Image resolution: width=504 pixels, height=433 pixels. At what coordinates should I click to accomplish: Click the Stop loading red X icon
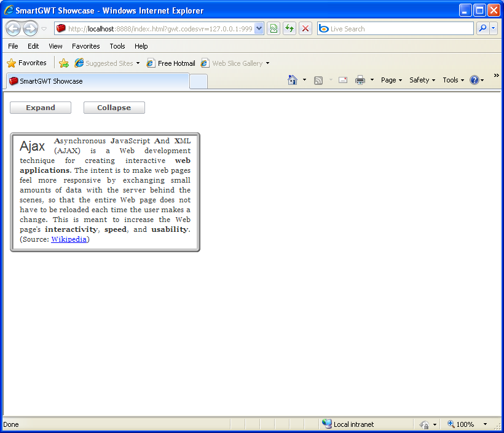pyautogui.click(x=305, y=29)
